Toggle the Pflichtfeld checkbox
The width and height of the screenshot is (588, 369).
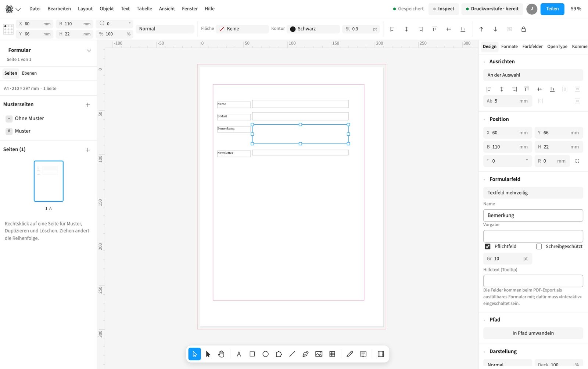(488, 246)
